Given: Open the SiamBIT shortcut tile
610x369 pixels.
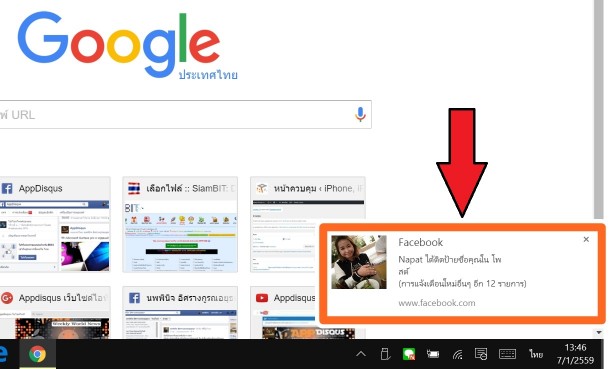Looking at the screenshot, I should click(x=180, y=224).
